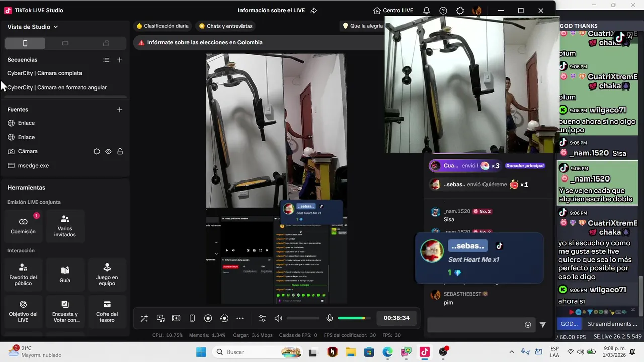
Task: Open Cámara source settings icon
Action: click(x=97, y=151)
